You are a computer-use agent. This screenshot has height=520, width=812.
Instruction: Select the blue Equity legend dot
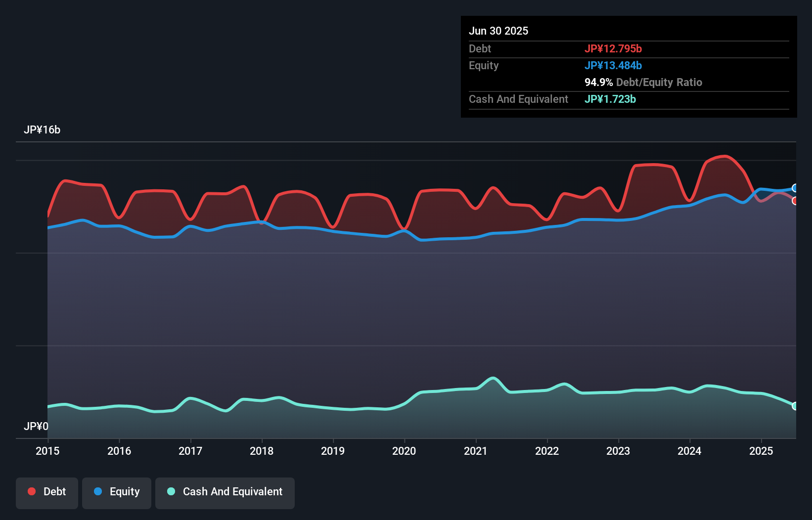tap(98, 491)
